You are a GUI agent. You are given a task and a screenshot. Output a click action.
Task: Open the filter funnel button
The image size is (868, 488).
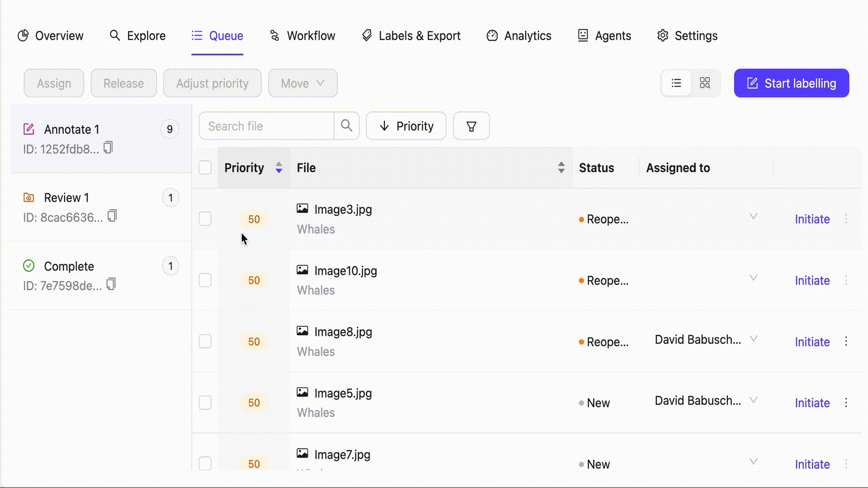(x=471, y=126)
